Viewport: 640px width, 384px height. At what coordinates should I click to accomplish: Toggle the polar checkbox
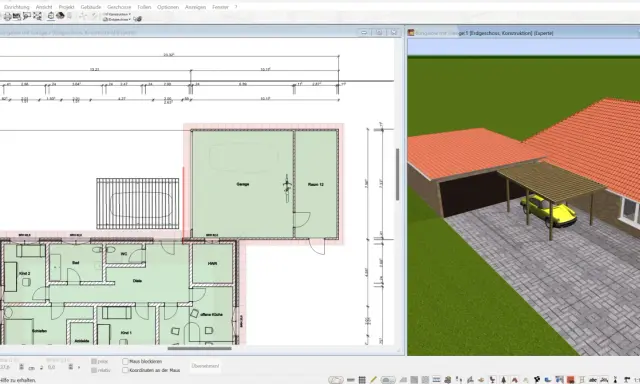click(94, 361)
